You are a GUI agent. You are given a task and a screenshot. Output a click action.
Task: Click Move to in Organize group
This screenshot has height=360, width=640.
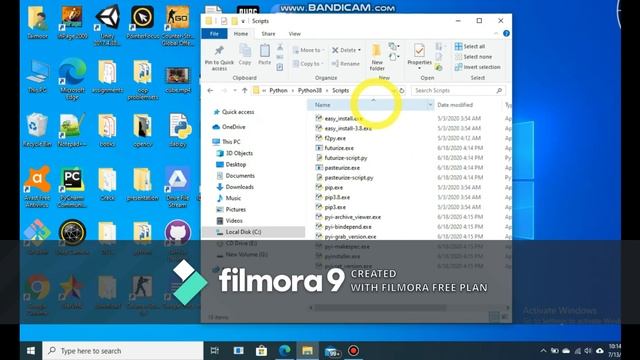click(308, 50)
